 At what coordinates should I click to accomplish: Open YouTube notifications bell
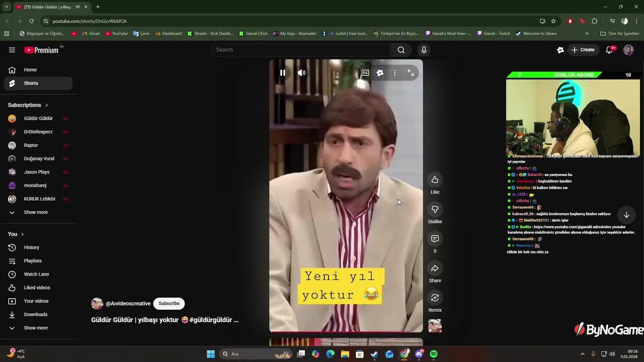point(610,50)
